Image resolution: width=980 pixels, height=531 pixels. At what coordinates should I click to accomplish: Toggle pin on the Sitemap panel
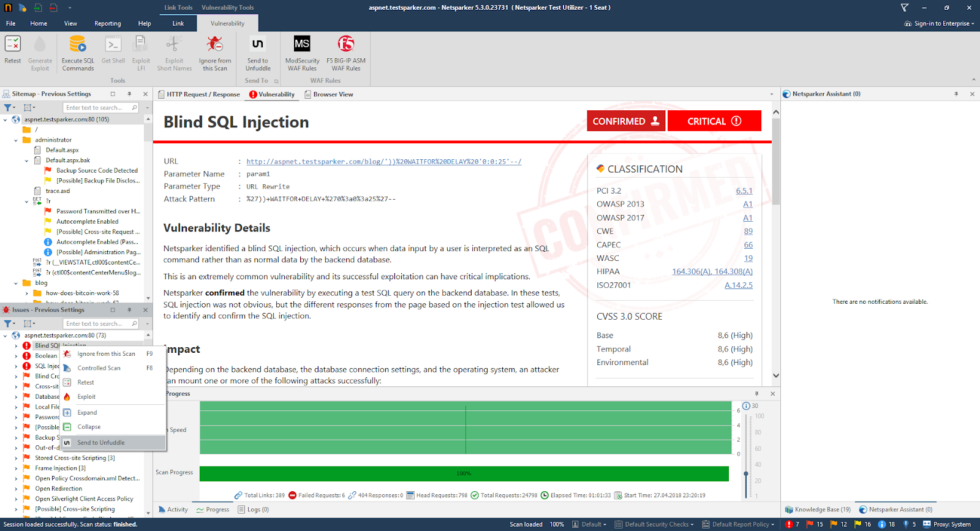click(x=129, y=94)
